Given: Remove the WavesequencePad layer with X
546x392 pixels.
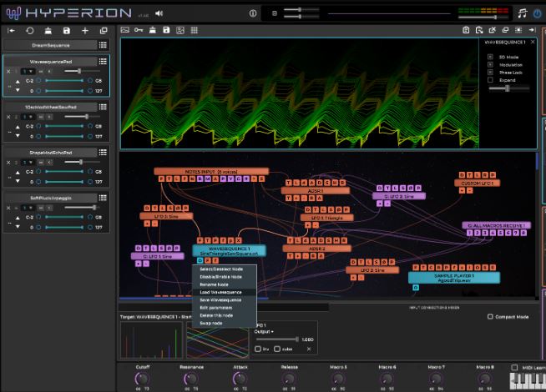Looking at the screenshot, I should 8,71.
